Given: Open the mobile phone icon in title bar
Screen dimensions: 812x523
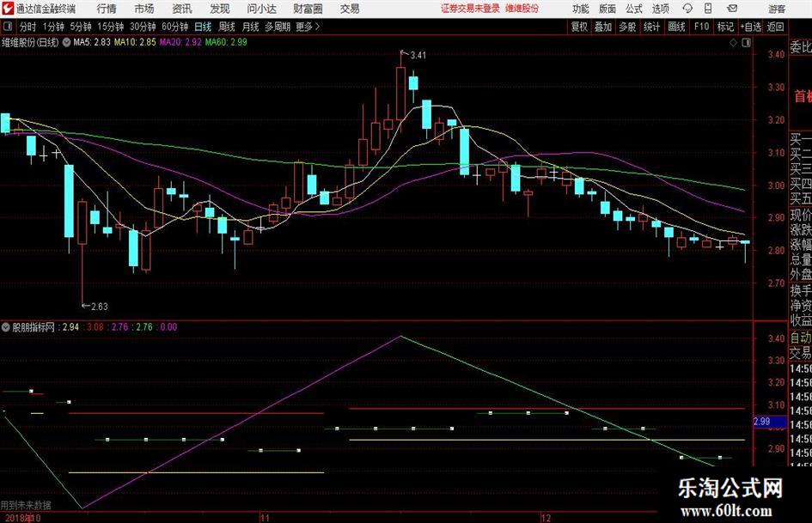Looking at the screenshot, I should 708,9.
